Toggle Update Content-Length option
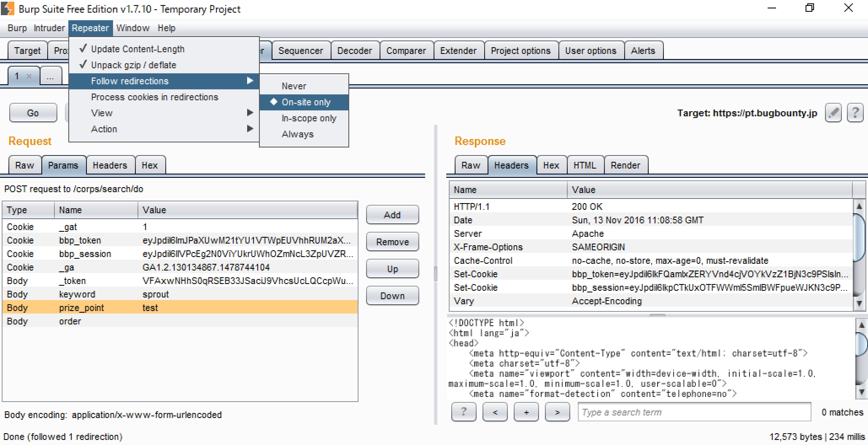Screen dimensions: 868x445 coord(137,49)
